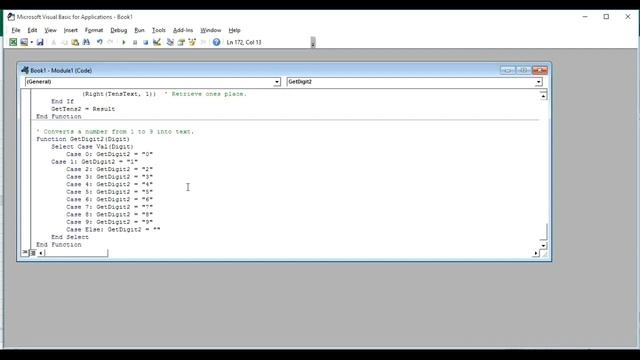The width and height of the screenshot is (640, 360).
Task: Click the vertical scrollbar thumb in code window
Action: click(x=543, y=232)
